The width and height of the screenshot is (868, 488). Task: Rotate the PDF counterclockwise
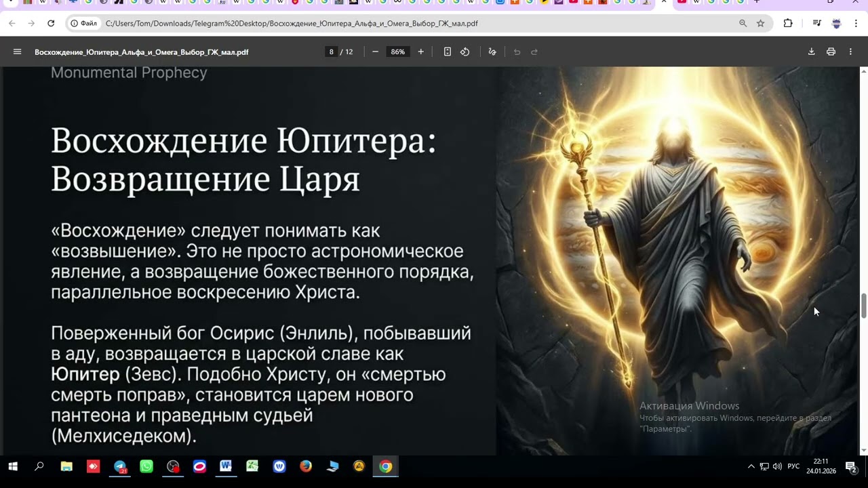(465, 52)
